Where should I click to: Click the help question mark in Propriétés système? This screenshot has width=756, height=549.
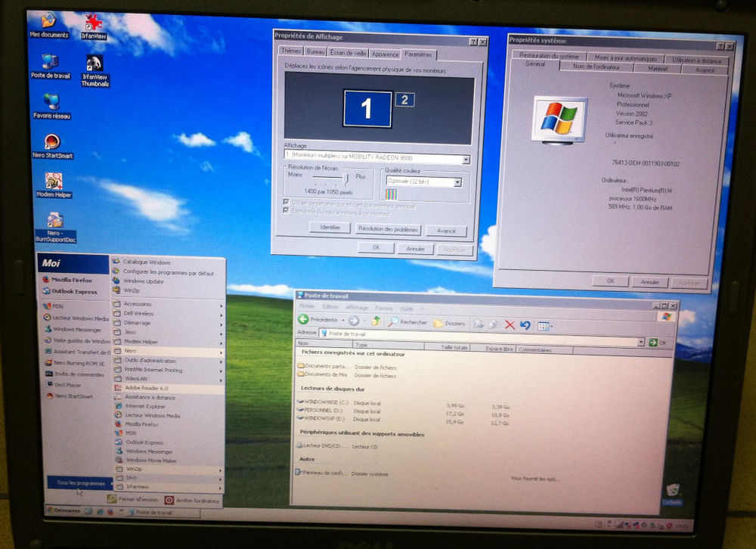click(720, 46)
